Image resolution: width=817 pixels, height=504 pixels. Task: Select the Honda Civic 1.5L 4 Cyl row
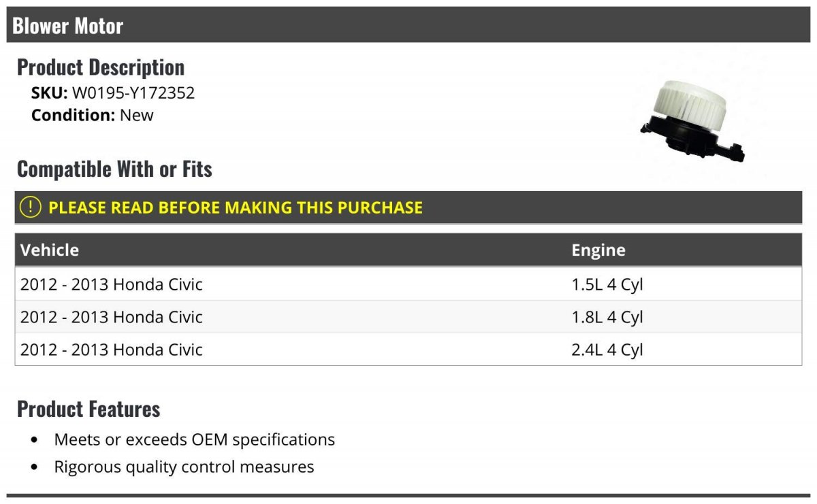(408, 284)
